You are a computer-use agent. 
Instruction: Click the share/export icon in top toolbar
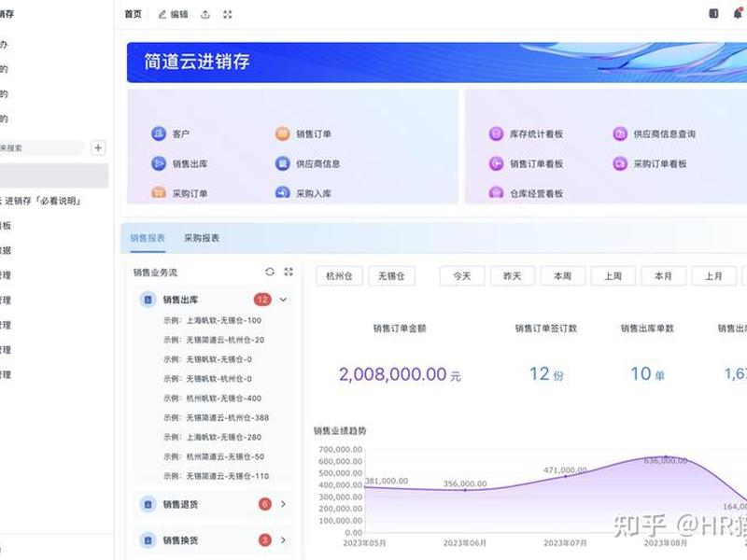point(205,14)
